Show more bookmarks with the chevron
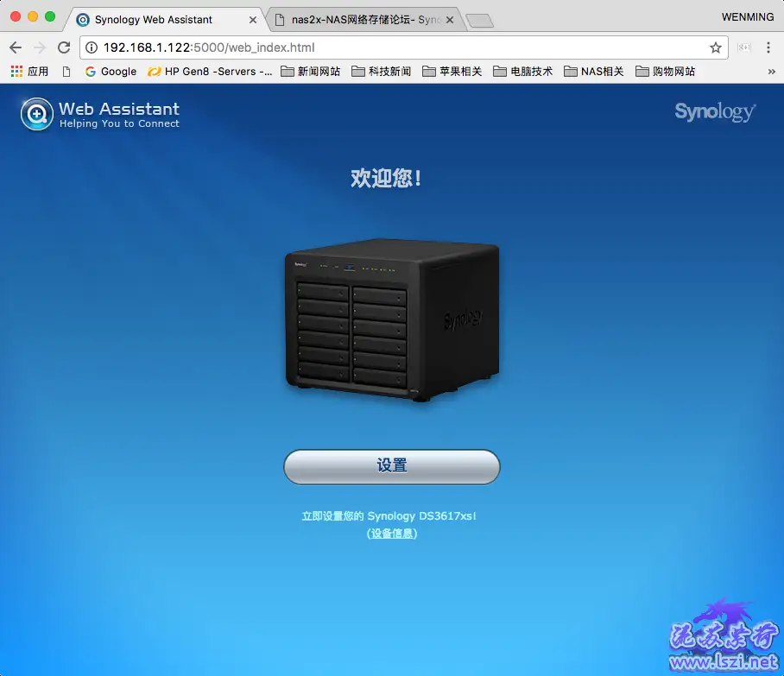784x676 pixels. 772,72
